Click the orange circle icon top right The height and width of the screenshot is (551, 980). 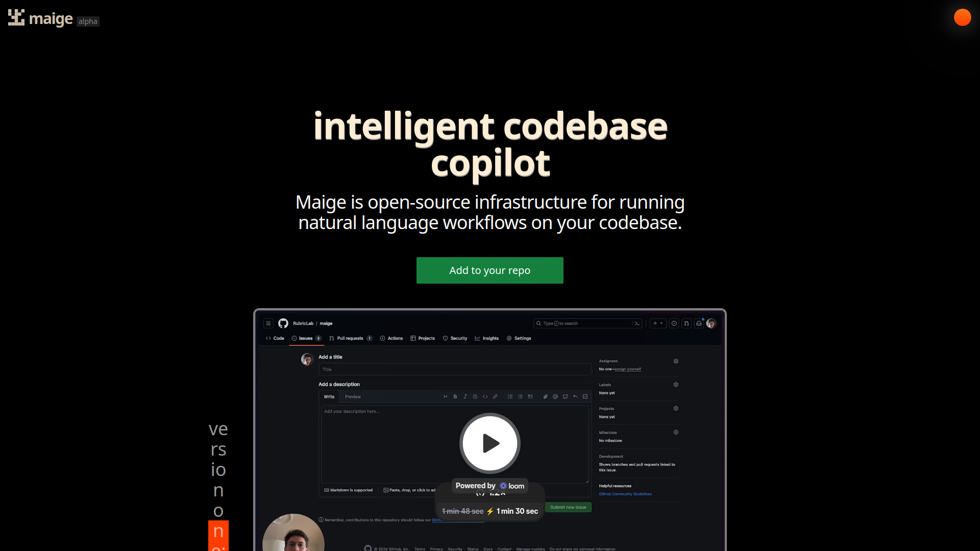(963, 17)
